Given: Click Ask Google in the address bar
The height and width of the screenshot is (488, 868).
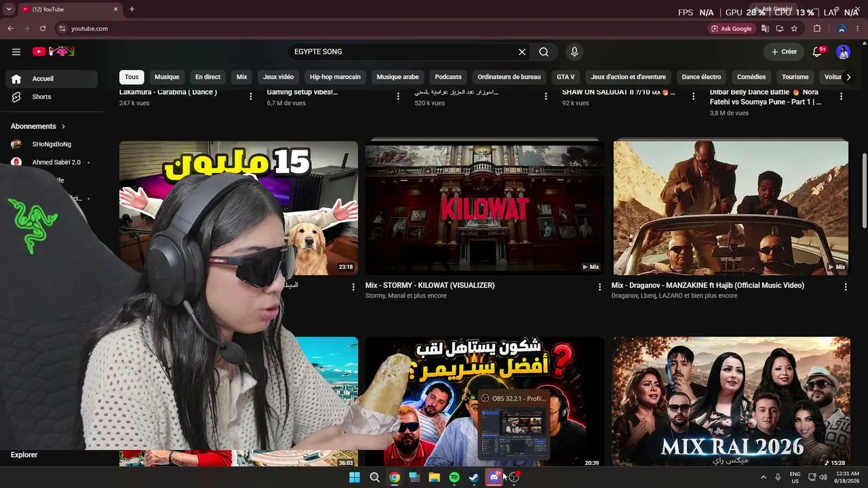Looking at the screenshot, I should coord(731,28).
